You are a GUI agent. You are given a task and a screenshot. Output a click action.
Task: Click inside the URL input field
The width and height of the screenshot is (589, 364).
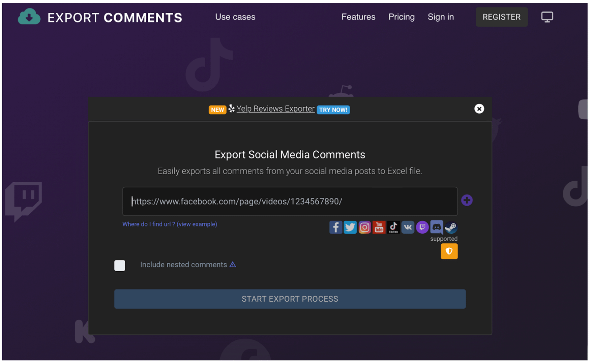[290, 201]
